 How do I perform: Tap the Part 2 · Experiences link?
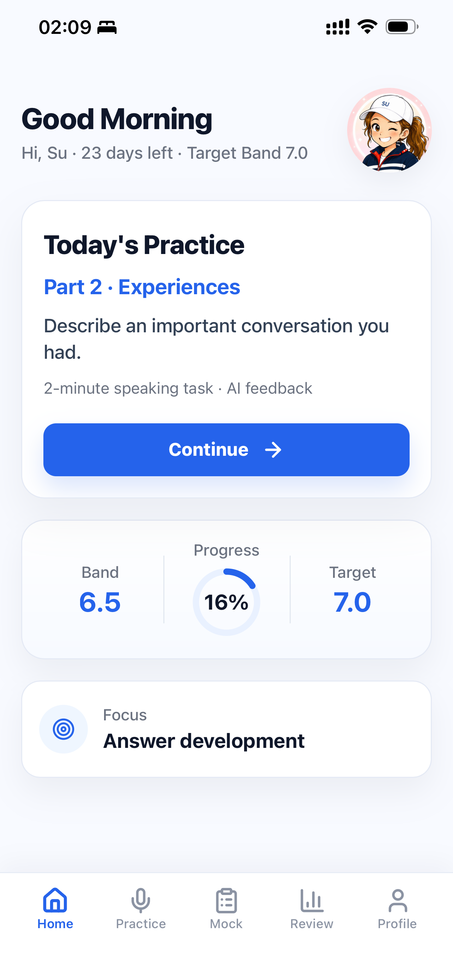click(x=142, y=286)
